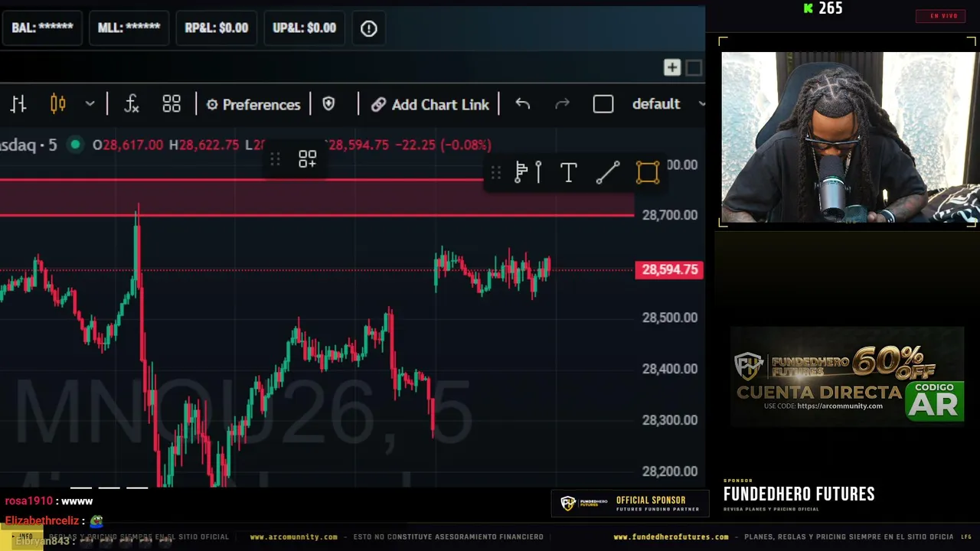Open the fx indicators menu
The height and width of the screenshot is (551, 980).
(x=132, y=104)
